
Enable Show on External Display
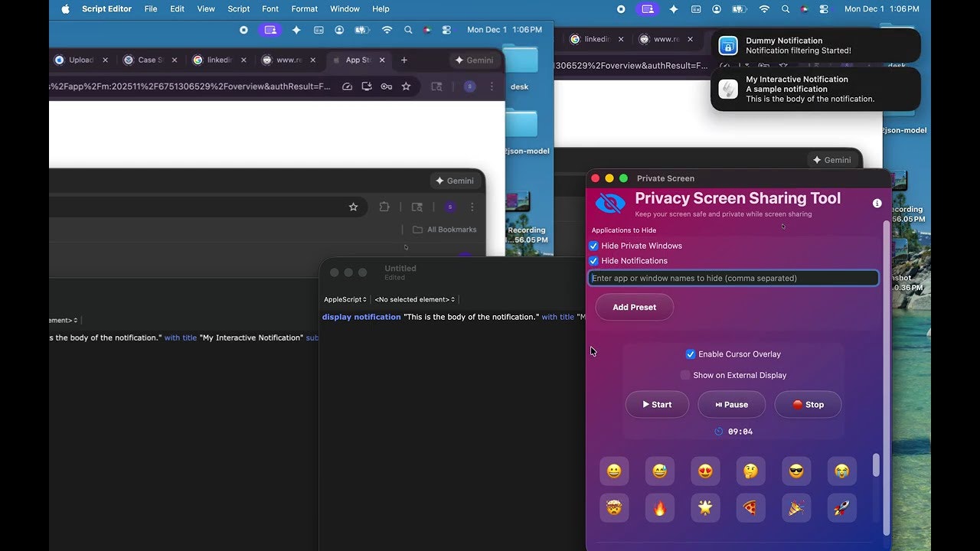point(685,375)
